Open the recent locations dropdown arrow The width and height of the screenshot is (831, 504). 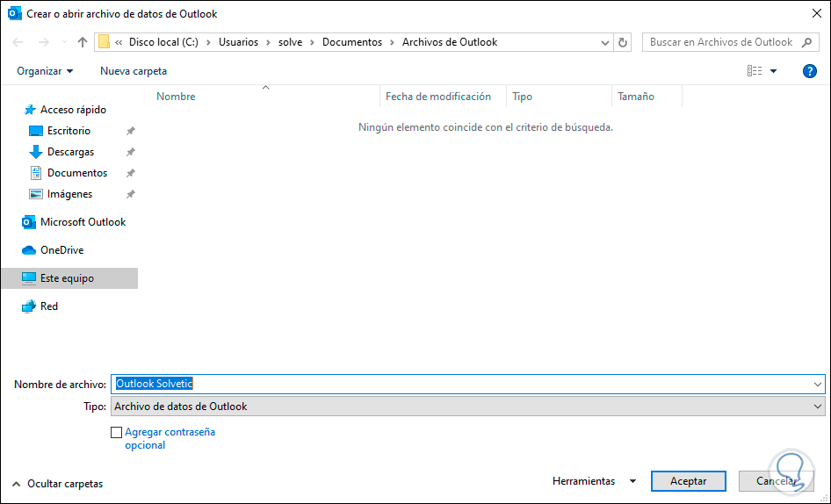pyautogui.click(x=64, y=42)
